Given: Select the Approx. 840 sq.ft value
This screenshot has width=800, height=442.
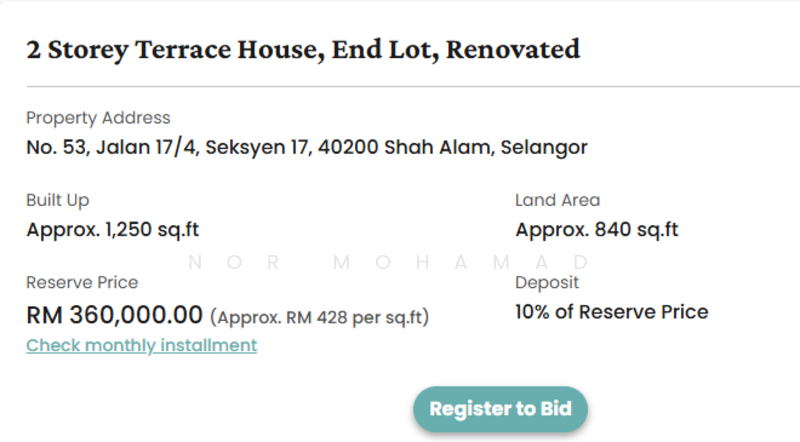Looking at the screenshot, I should point(597,230).
